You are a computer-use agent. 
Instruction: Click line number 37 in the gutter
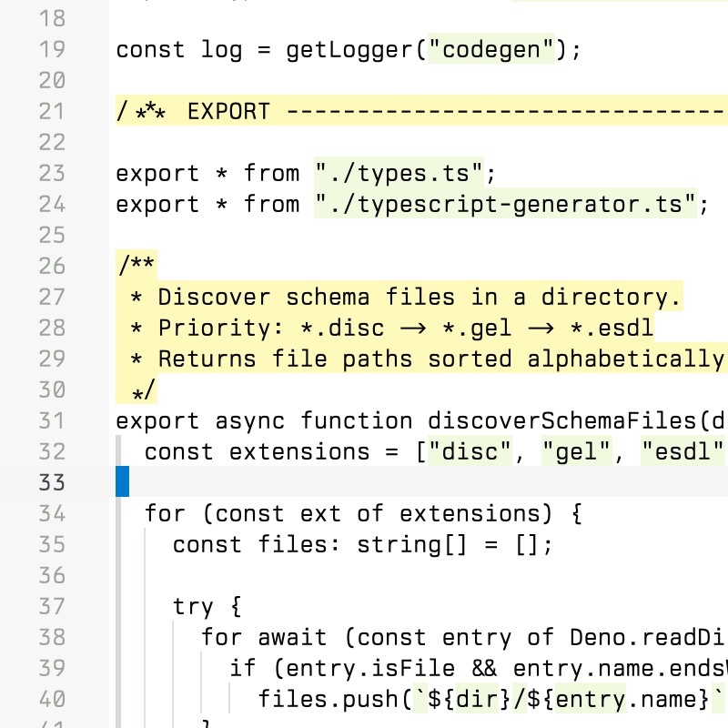point(52,606)
